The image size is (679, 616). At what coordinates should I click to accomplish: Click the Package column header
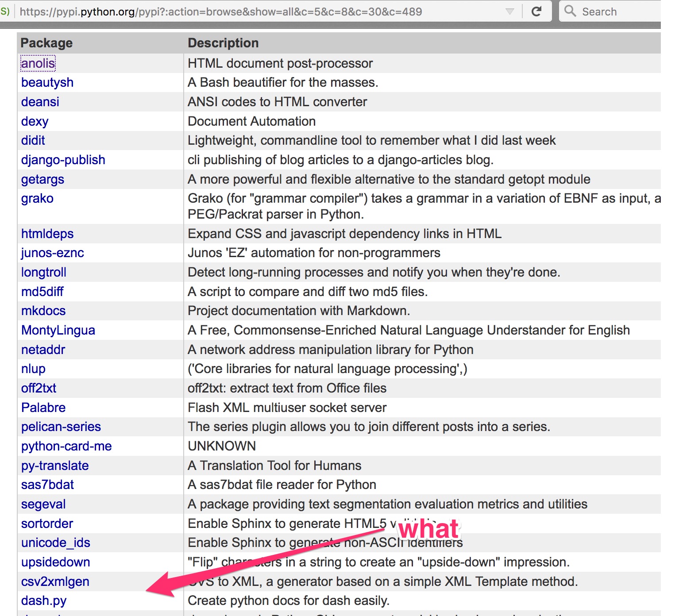point(46,43)
